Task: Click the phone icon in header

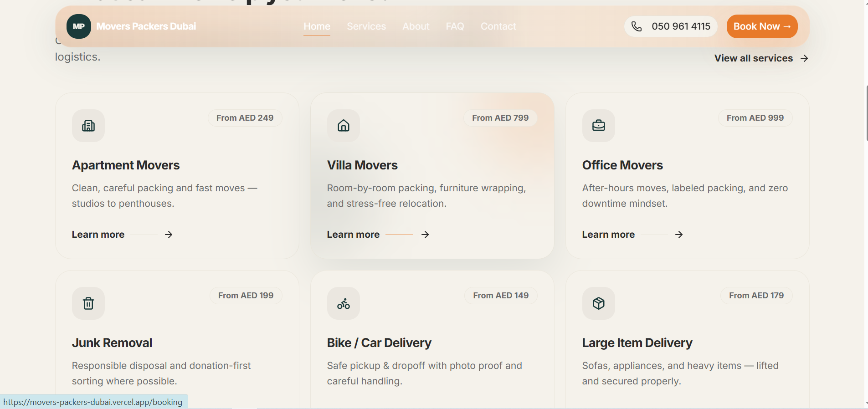Action: [x=637, y=26]
